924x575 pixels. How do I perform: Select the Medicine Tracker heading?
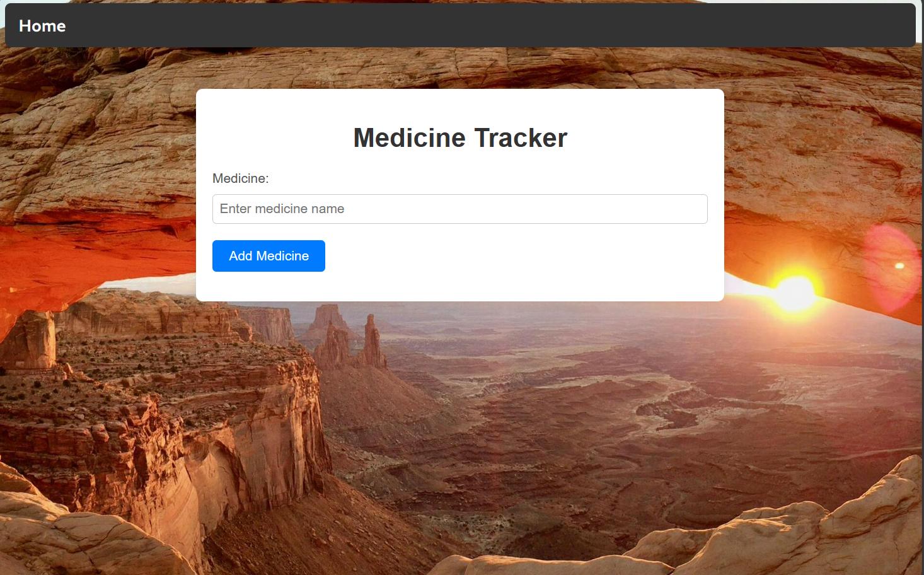tap(460, 137)
